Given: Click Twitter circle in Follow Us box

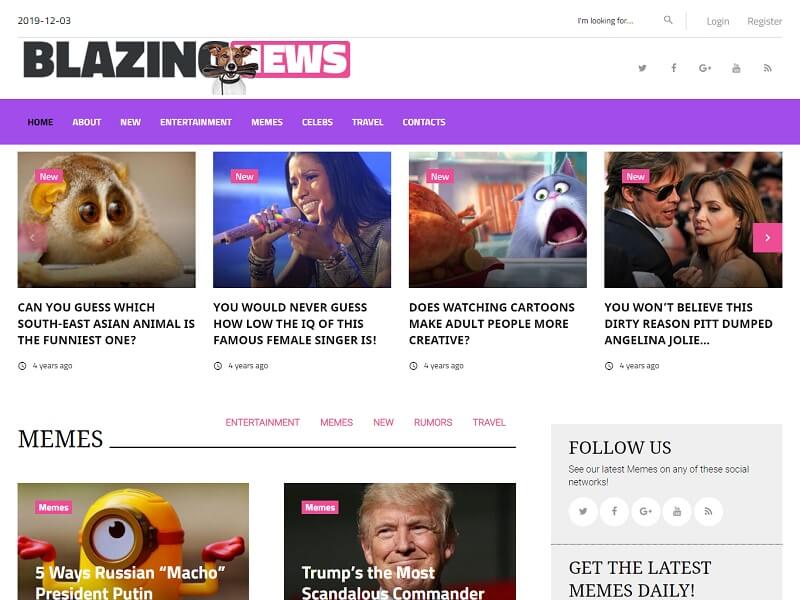Looking at the screenshot, I should (583, 511).
